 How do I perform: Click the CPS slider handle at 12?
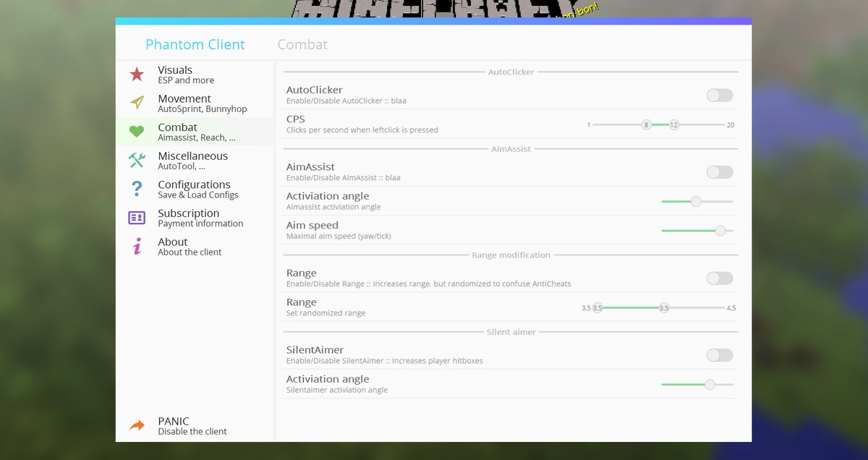coord(673,125)
